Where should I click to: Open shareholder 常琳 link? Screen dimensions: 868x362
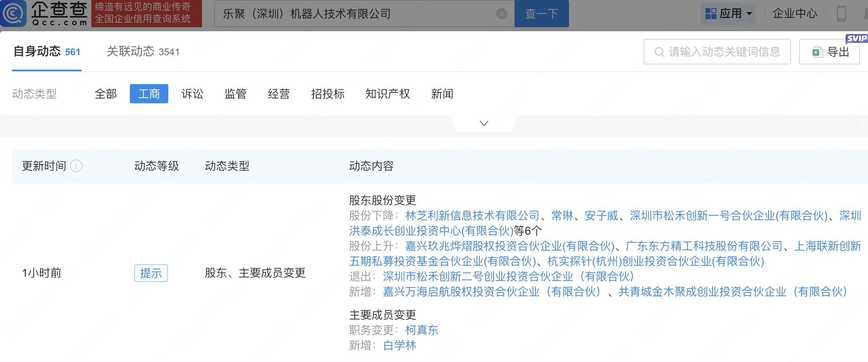(562, 215)
